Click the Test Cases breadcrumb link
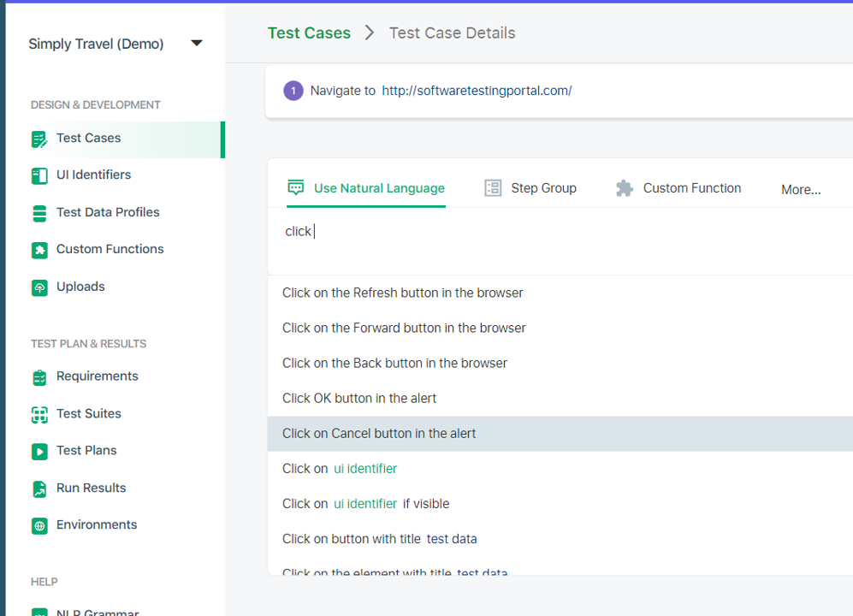The width and height of the screenshot is (853, 616). pyautogui.click(x=309, y=33)
